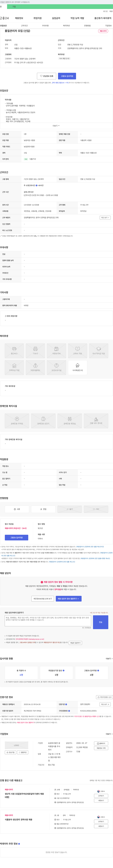Image resolution: width=113 pixels, height=868 pixels.
Task: Open 실업급여 main menu
Action: pos(56,18)
